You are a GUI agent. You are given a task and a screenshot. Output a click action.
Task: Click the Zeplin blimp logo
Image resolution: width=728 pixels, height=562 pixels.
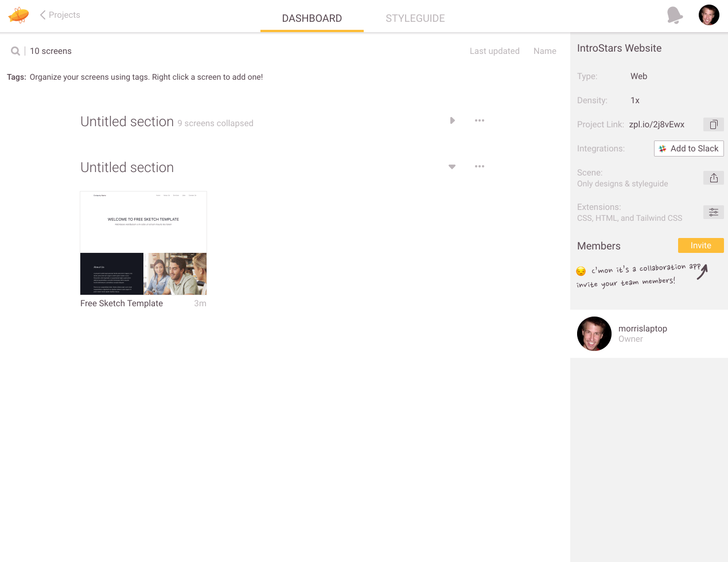[18, 15]
